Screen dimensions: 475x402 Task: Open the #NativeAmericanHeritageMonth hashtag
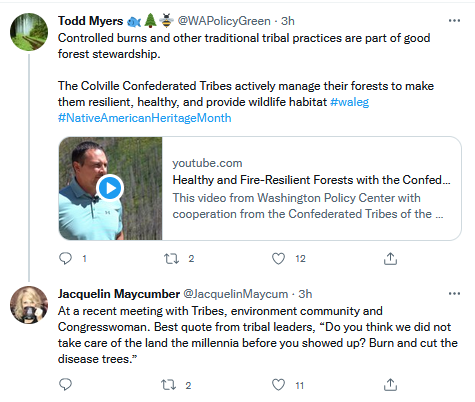click(x=145, y=118)
